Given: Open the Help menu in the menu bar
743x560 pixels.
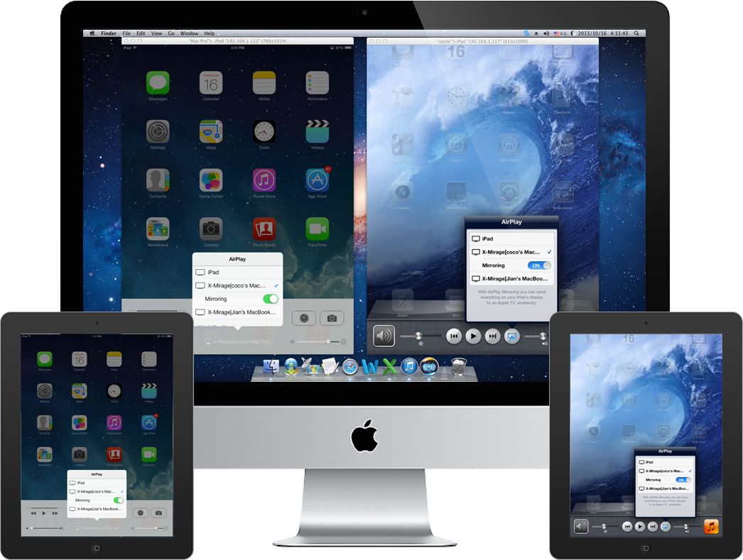Looking at the screenshot, I should pyautogui.click(x=210, y=33).
